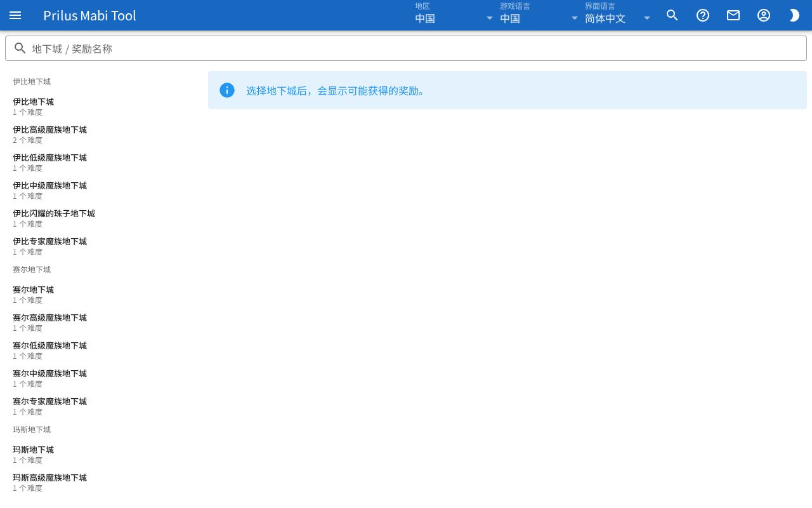This screenshot has height=508, width=812.
Task: Select 玛斯地下城 list entry with 1 个难度
Action: tap(101, 455)
